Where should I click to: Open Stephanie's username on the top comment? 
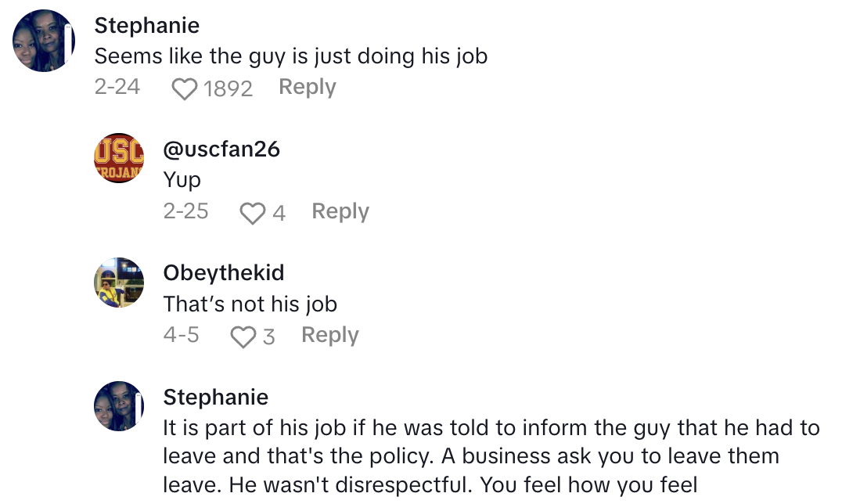tap(147, 25)
